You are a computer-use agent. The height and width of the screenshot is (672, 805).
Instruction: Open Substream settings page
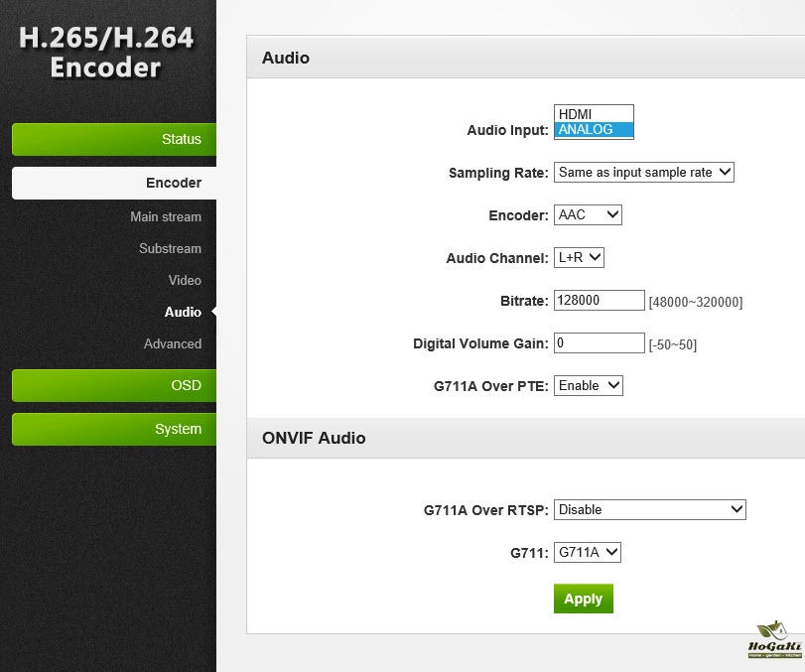point(170,248)
